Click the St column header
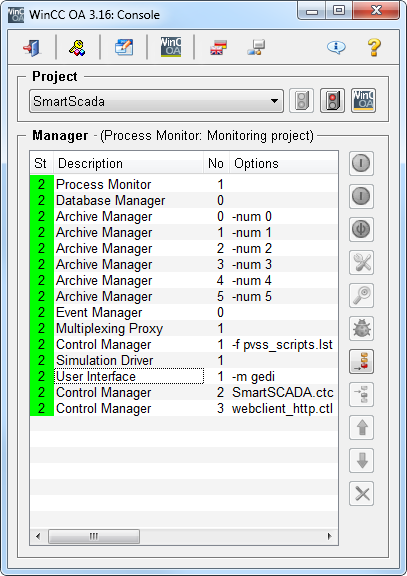 (x=42, y=163)
